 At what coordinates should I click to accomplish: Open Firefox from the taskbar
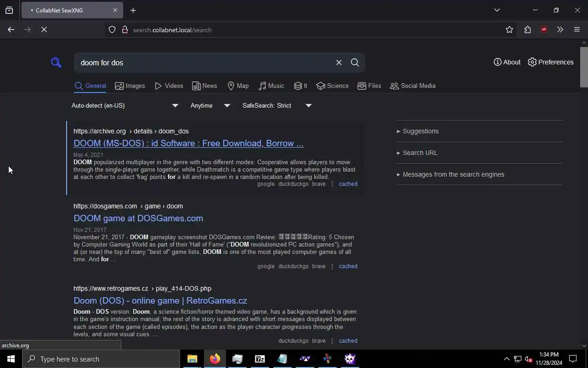(x=215, y=359)
